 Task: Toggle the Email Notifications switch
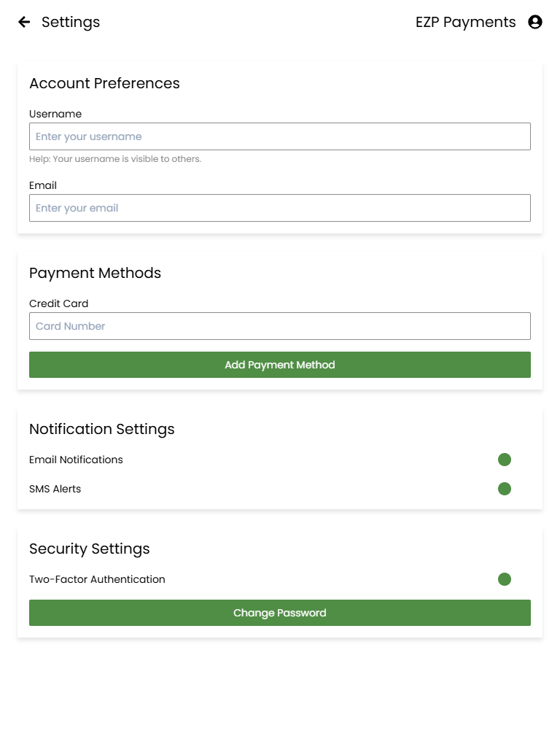[505, 460]
